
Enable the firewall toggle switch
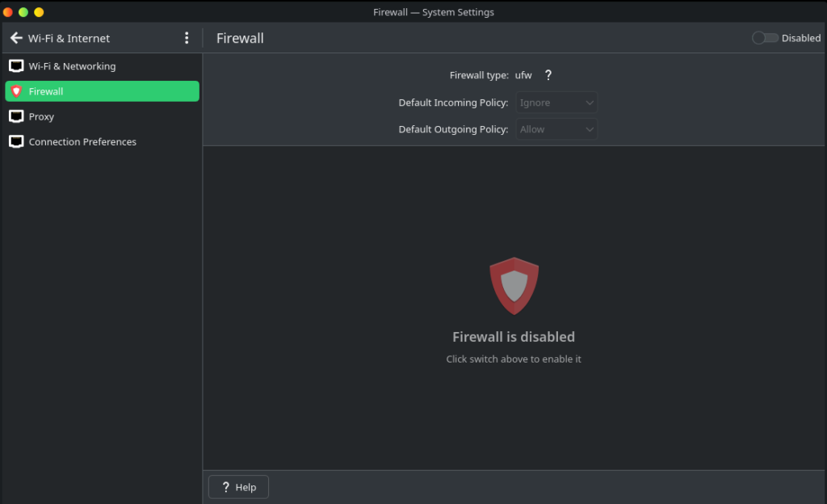point(764,38)
